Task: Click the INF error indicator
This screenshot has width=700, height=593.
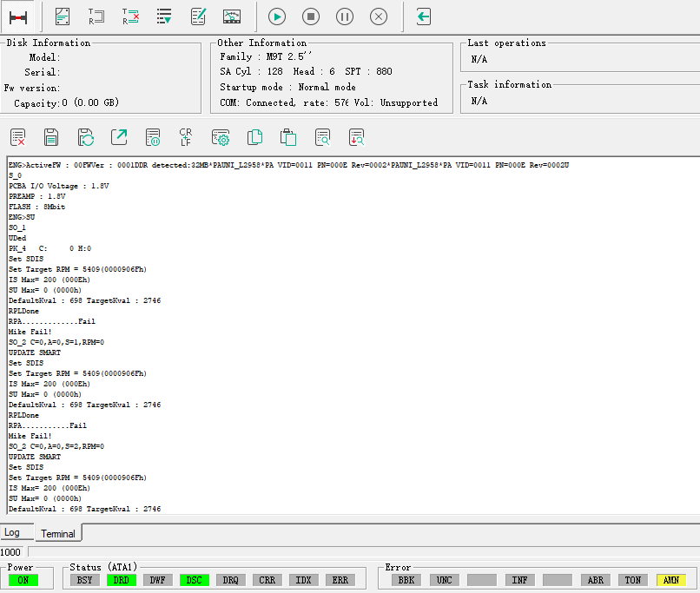Action: point(519,580)
